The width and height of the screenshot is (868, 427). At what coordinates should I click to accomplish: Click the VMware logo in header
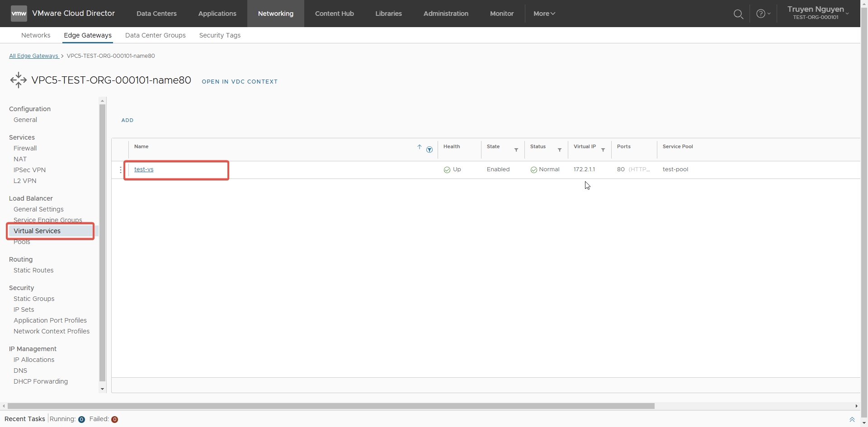(x=19, y=14)
